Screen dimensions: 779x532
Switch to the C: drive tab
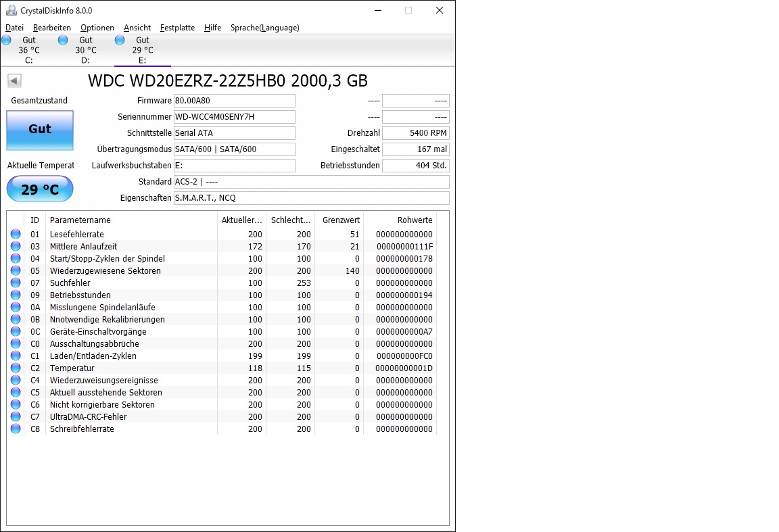coord(29,49)
